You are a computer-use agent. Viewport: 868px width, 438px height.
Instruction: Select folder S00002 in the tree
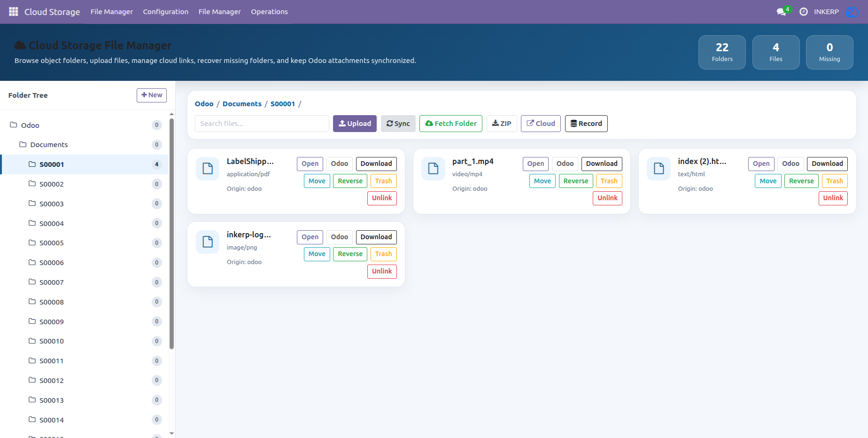click(x=84, y=184)
